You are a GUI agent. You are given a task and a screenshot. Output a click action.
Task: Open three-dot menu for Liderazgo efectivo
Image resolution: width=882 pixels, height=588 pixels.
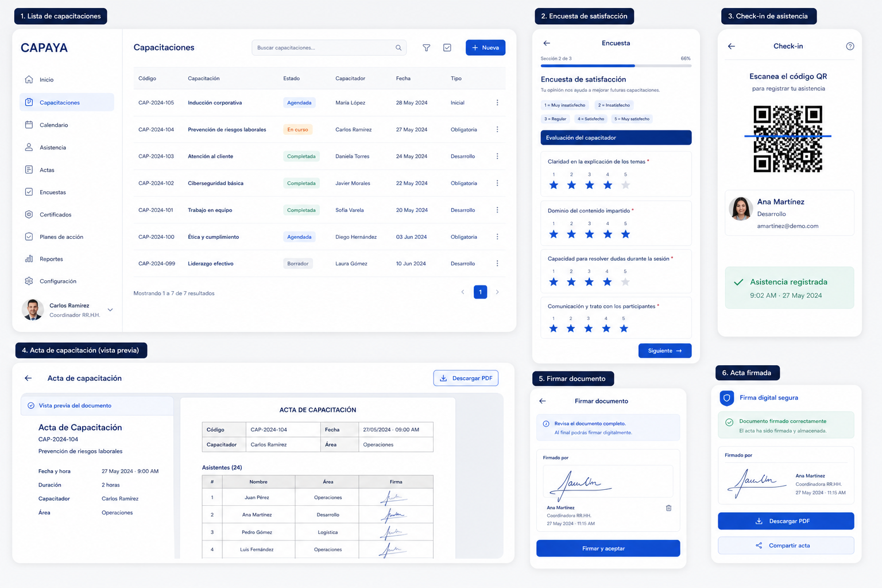tap(497, 264)
